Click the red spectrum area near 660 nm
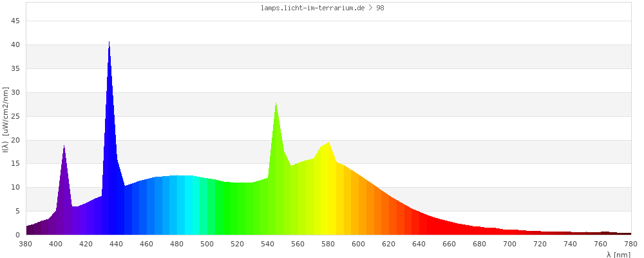This screenshot has height=258, width=644. [x=450, y=230]
